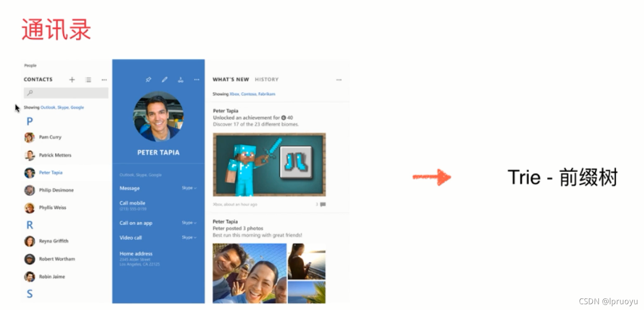Screen dimensions: 644x310
Task: Open profile pane more options ellipsis
Action: click(197, 79)
